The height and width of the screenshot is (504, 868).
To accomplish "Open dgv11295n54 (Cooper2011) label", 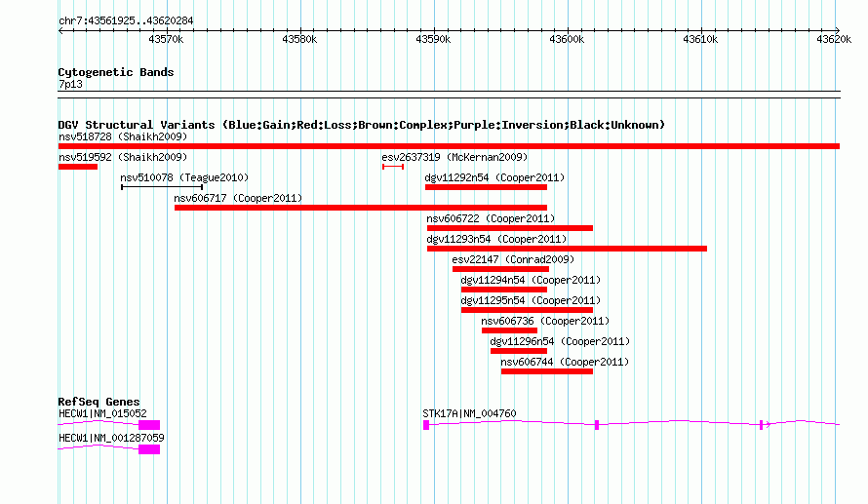I will pos(531,300).
